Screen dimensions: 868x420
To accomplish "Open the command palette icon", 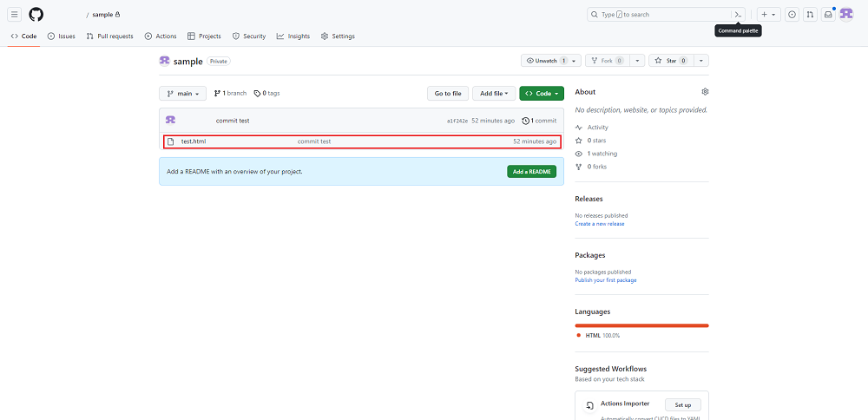I will point(738,15).
